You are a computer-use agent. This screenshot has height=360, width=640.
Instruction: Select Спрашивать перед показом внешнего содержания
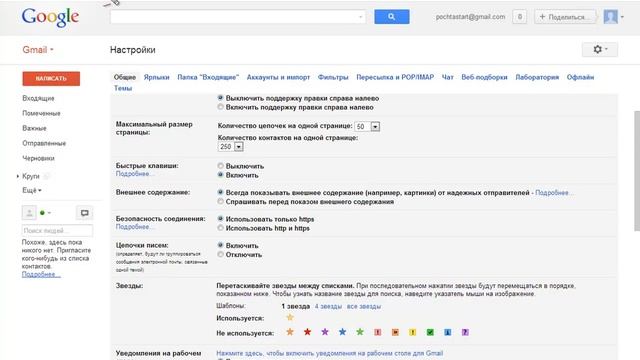[x=220, y=201]
